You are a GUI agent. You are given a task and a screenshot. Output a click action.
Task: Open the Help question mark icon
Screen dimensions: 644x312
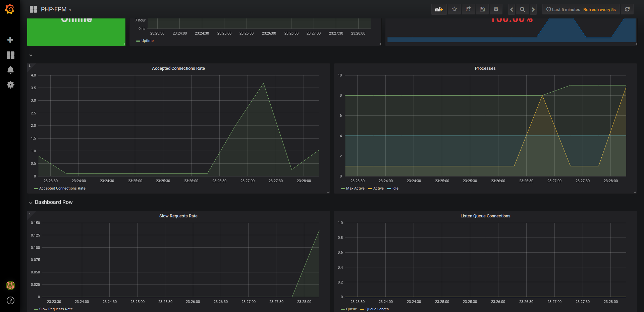(x=10, y=301)
